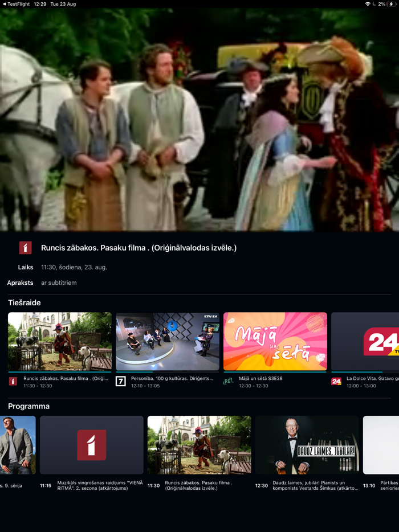Image resolution: width=399 pixels, height=532 pixels.
Task: Tap 'Daudz laimes, jubilār! Pianists' programme title
Action: 315,485
